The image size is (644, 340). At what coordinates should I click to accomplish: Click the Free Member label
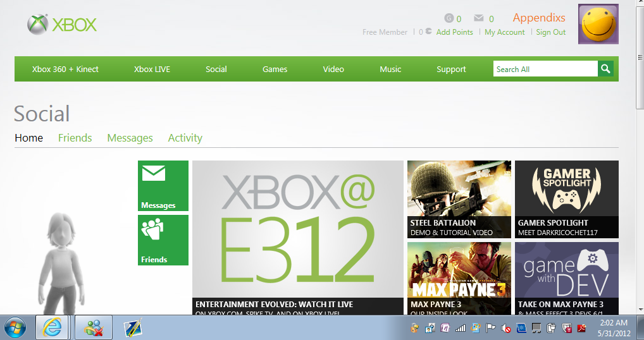click(385, 32)
